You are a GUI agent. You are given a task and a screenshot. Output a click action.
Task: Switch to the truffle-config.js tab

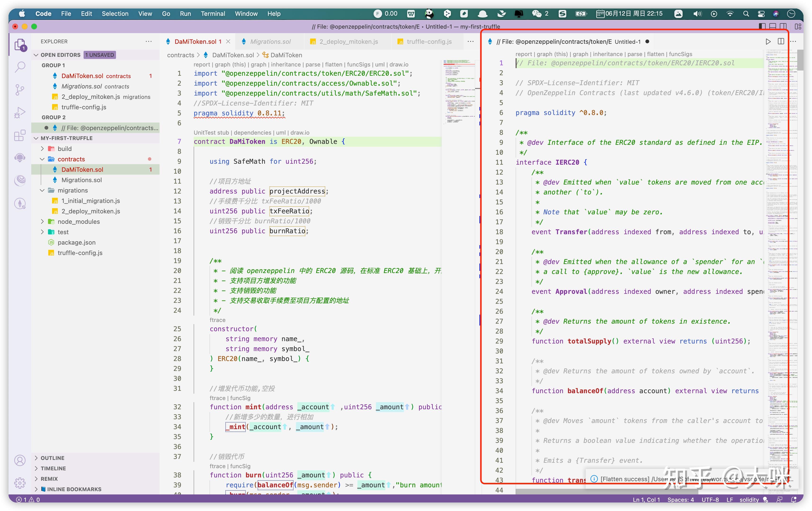pos(428,41)
